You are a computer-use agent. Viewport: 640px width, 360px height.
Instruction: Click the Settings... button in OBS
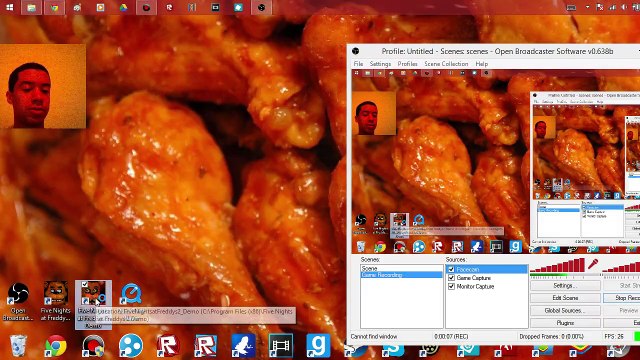point(565,286)
